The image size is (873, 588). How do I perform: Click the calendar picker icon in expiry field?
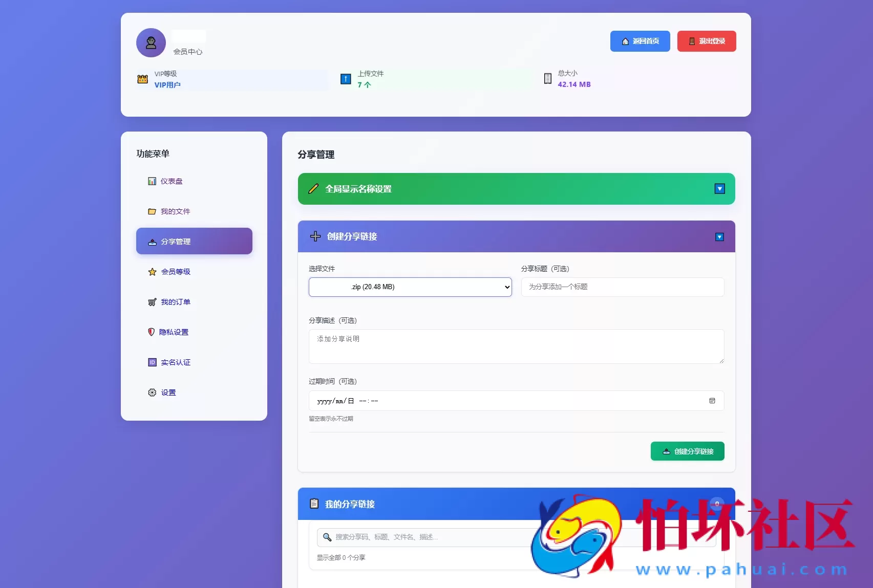click(x=712, y=401)
